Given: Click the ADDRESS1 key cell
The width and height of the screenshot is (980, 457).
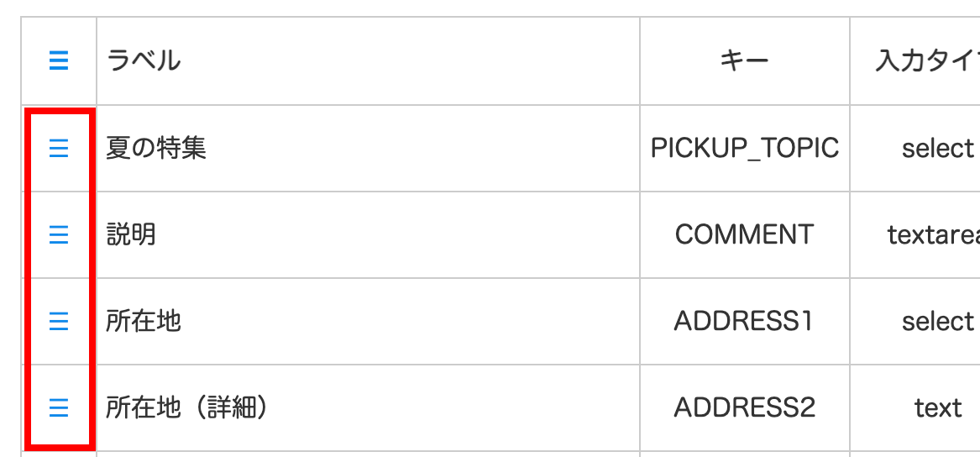Looking at the screenshot, I should pyautogui.click(x=745, y=322).
